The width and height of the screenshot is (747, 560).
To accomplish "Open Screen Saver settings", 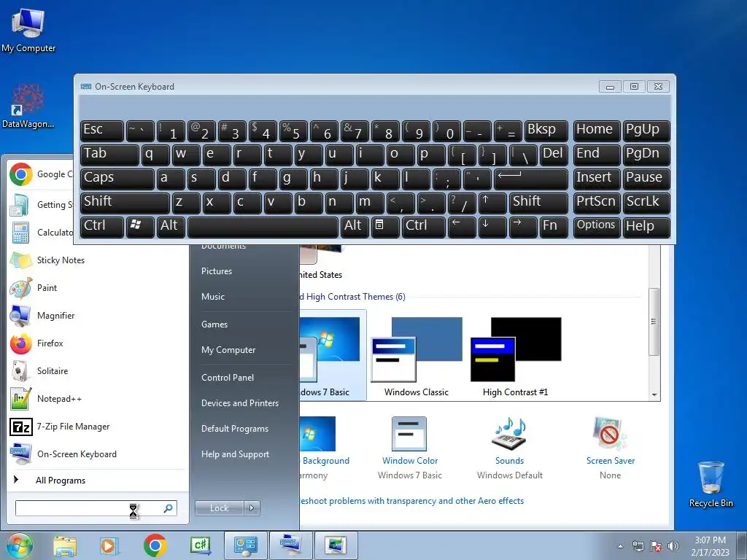I will click(611, 448).
